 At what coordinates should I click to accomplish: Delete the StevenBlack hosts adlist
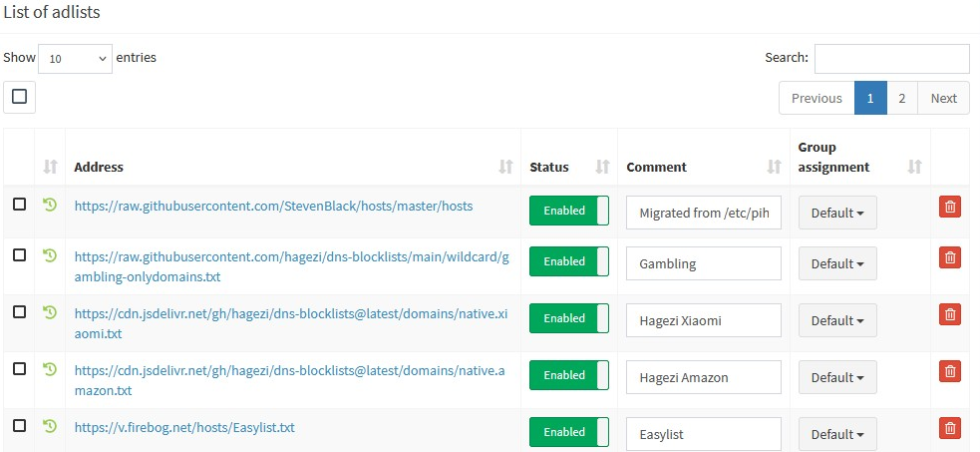(x=950, y=207)
